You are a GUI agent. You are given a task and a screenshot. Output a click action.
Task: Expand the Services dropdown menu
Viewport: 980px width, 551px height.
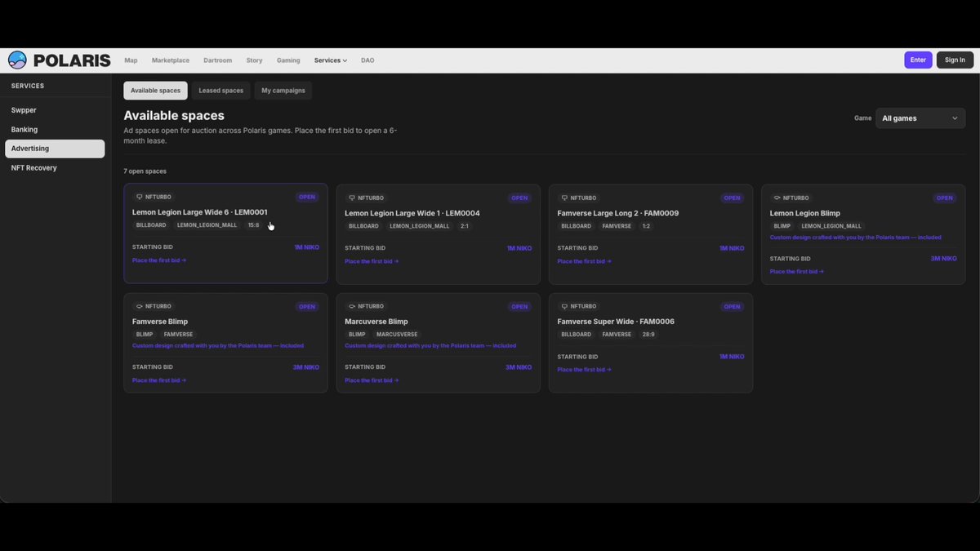click(x=331, y=60)
